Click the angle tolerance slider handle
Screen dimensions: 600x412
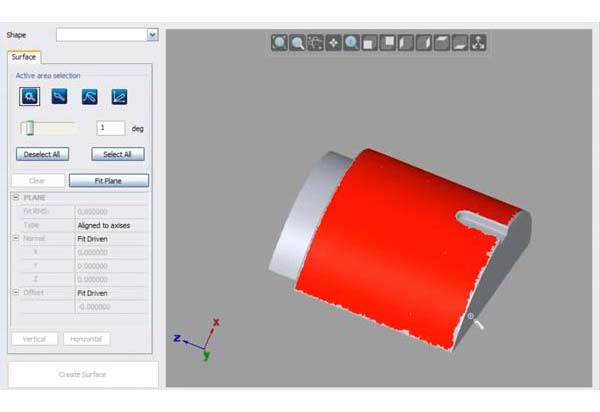point(29,128)
